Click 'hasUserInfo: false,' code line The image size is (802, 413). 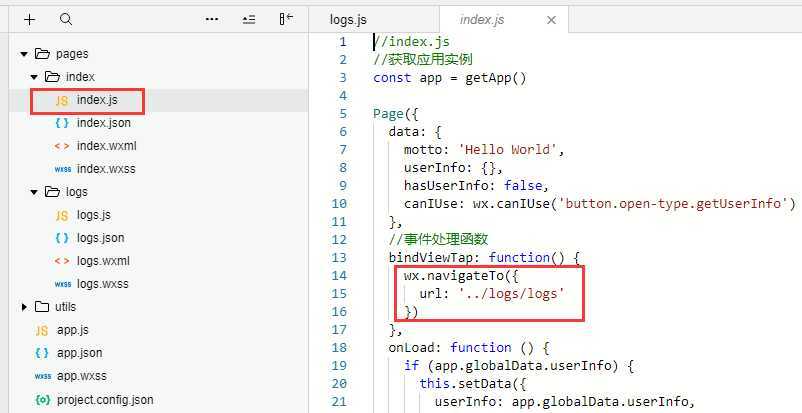tap(476, 185)
